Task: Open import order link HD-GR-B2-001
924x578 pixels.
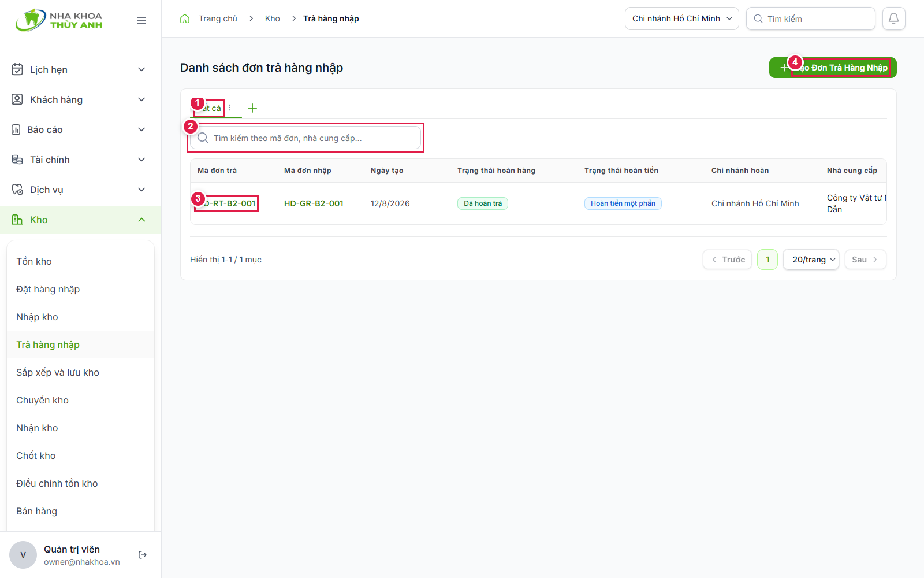Action: click(x=314, y=203)
